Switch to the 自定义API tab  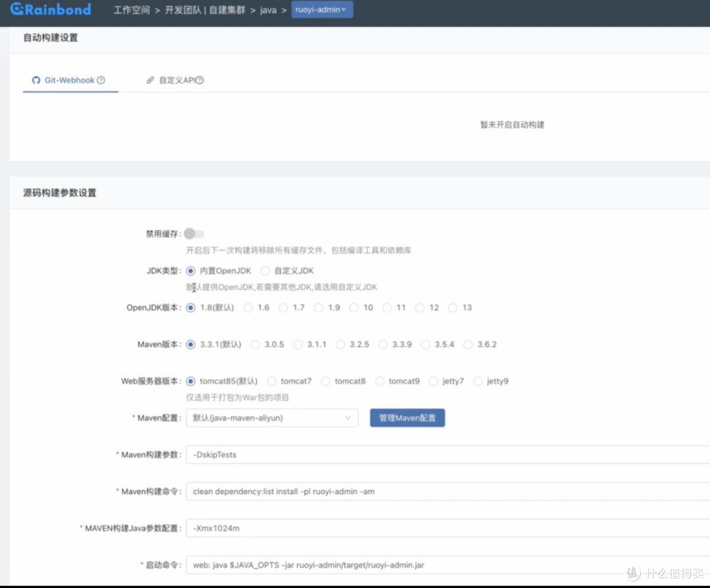tap(175, 80)
